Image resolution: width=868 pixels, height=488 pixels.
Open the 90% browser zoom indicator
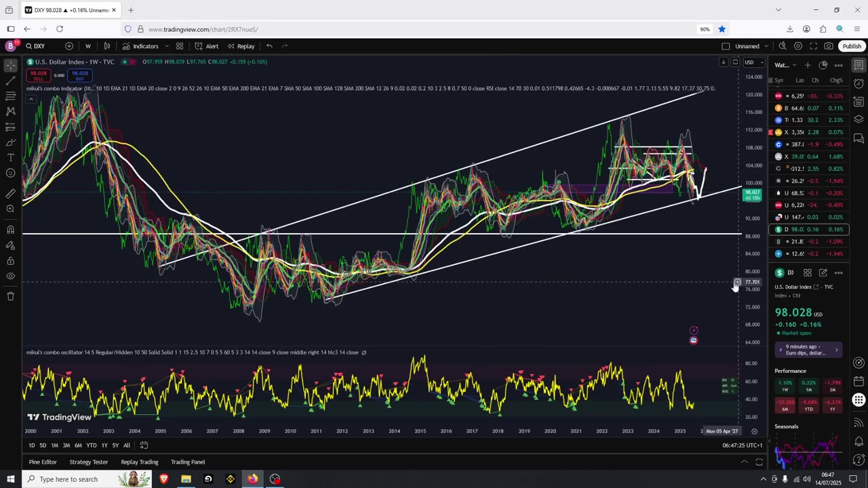coord(705,29)
